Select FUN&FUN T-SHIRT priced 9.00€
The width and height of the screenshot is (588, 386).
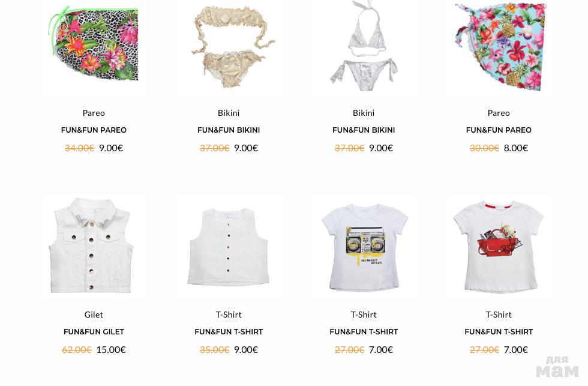coord(229,332)
